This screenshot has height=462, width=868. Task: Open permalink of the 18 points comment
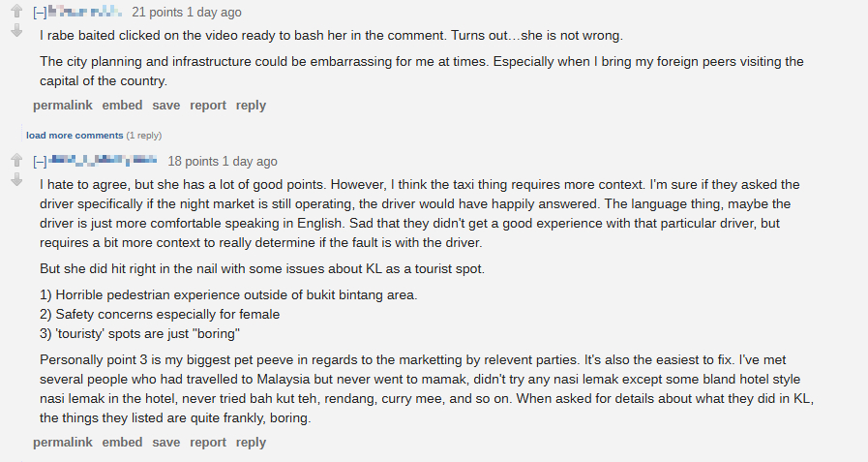coord(63,442)
